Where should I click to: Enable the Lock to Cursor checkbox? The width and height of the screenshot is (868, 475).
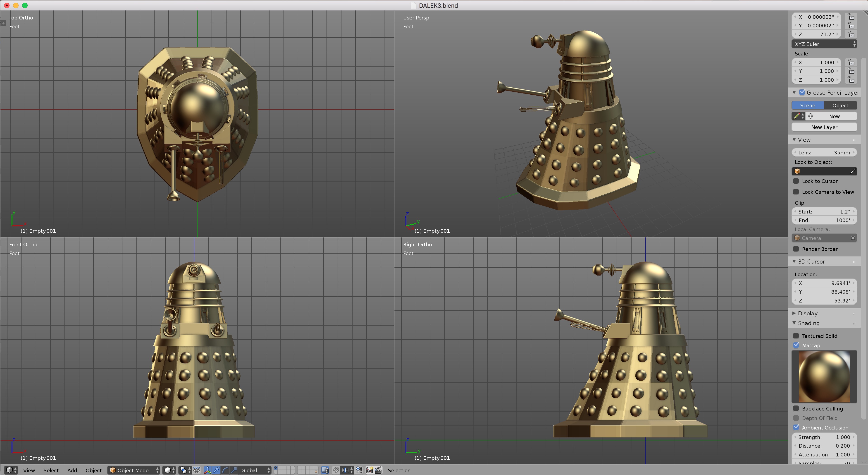(x=796, y=181)
